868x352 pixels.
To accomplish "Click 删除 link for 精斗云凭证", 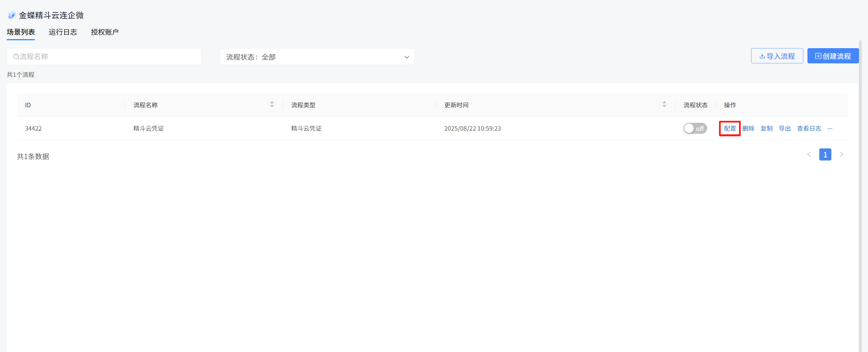I will 748,129.
